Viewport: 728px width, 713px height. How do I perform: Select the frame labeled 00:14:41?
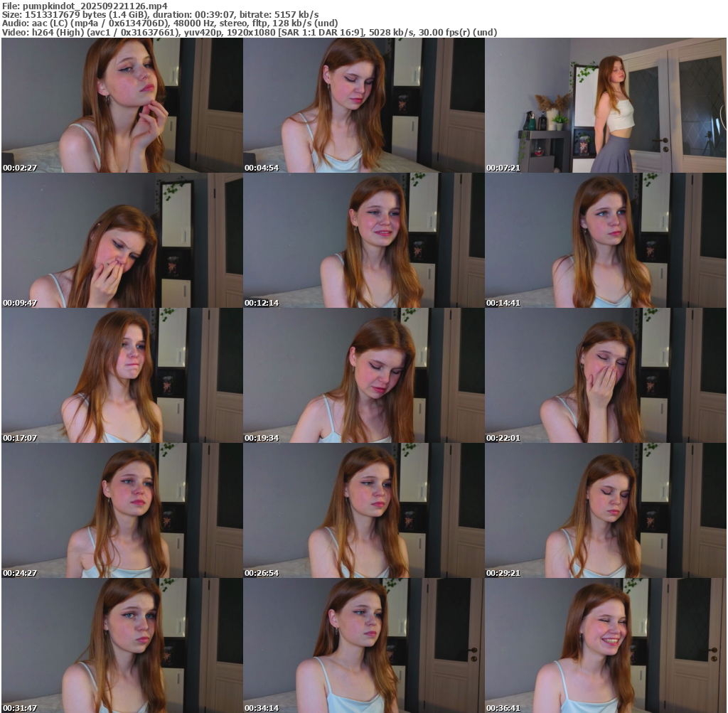605,240
